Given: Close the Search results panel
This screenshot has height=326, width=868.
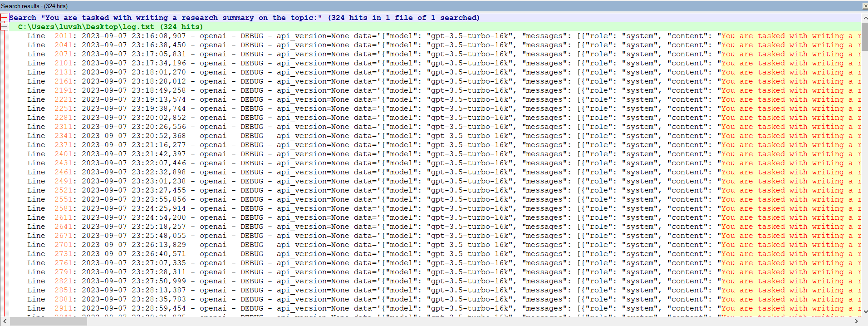Looking at the screenshot, I should 865,6.
